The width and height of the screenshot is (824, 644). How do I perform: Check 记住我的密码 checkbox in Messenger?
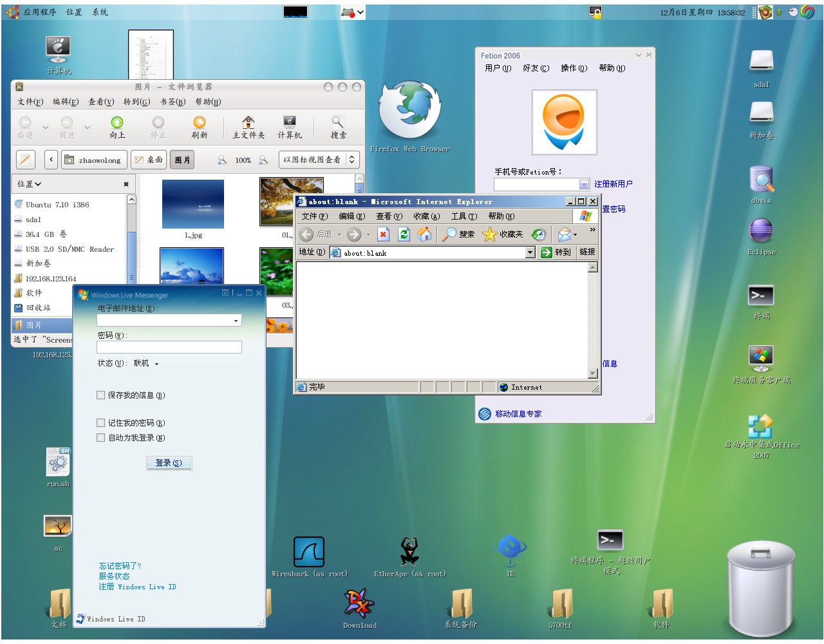[x=101, y=422]
